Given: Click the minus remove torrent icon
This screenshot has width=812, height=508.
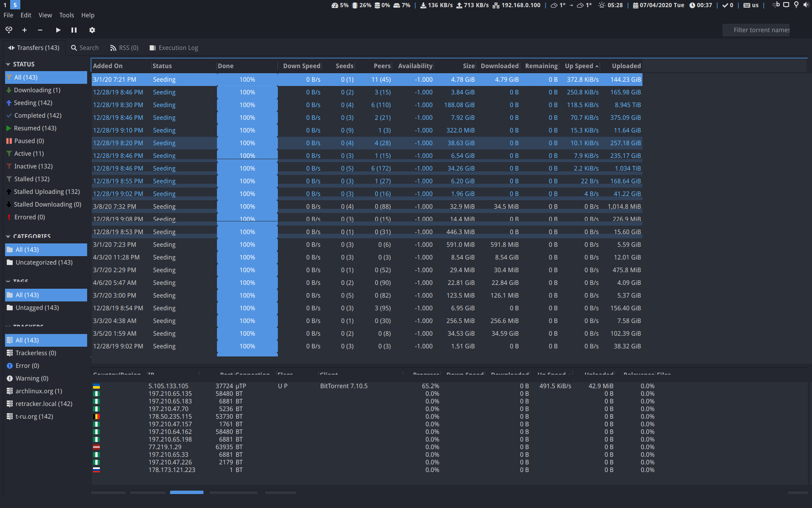Looking at the screenshot, I should tap(40, 30).
